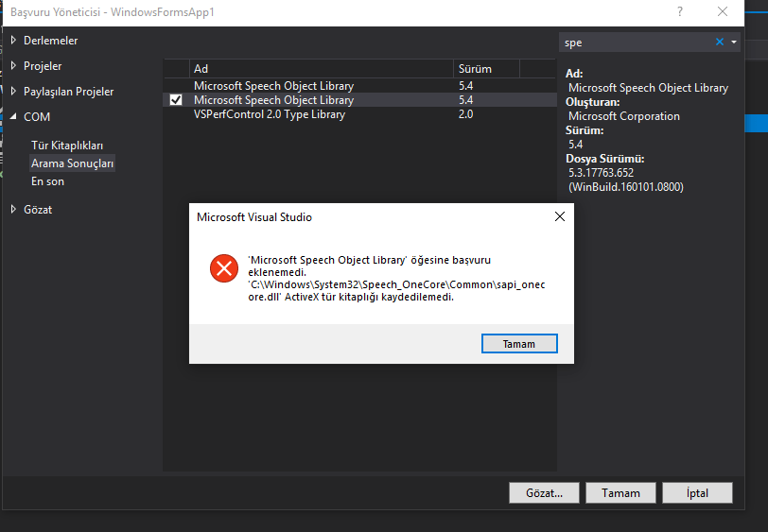
Task: Click Tamam in the error dialog
Action: coord(519,344)
